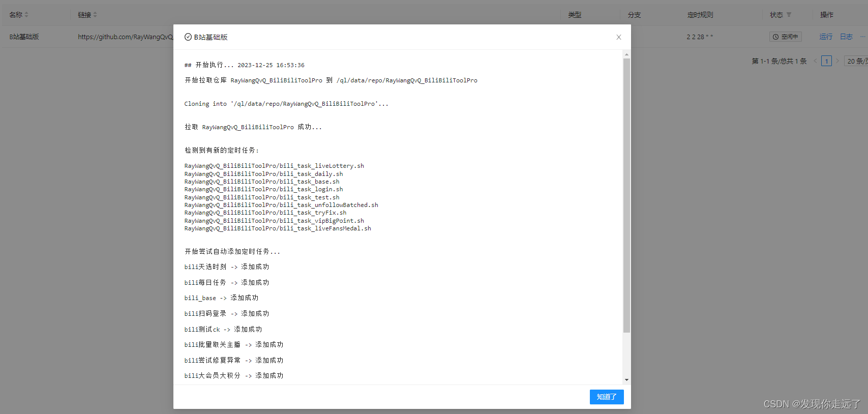
Task: Sort table by 名称 column arrows
Action: click(x=26, y=15)
